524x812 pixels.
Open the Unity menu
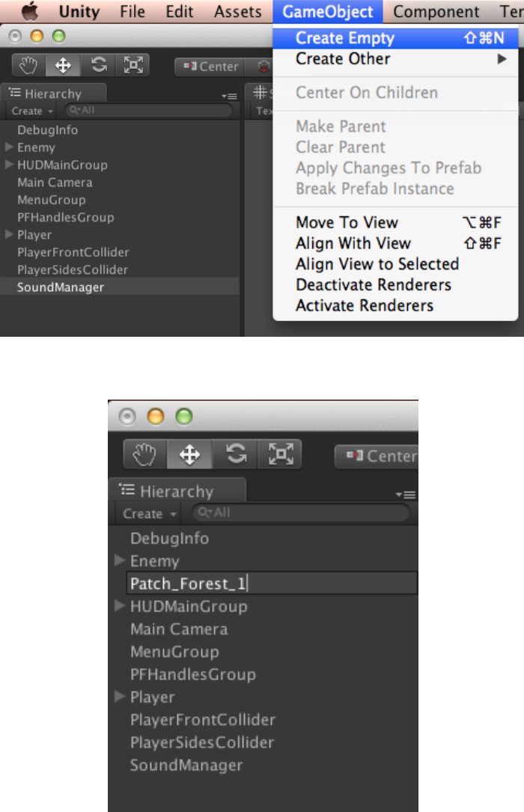(79, 11)
